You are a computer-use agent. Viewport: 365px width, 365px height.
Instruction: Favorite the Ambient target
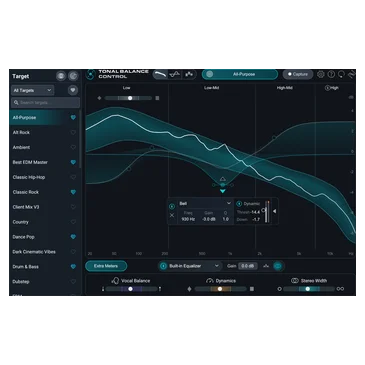tap(73, 147)
